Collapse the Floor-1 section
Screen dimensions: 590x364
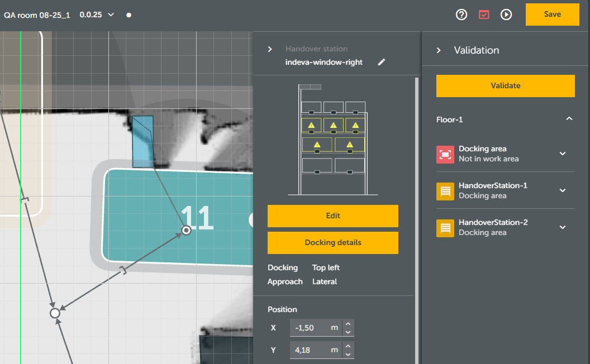click(569, 119)
